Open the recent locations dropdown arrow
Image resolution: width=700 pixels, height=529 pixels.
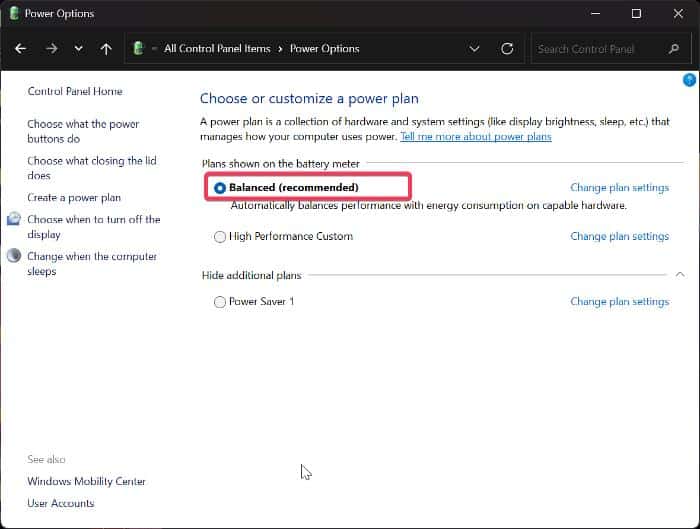79,49
